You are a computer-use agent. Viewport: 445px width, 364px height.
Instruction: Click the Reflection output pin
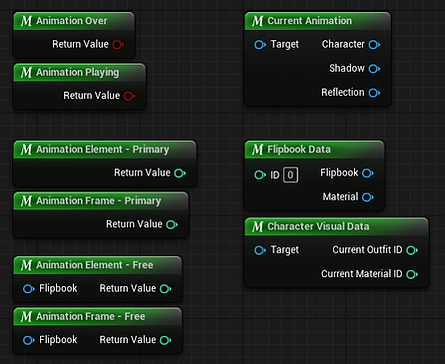(374, 93)
